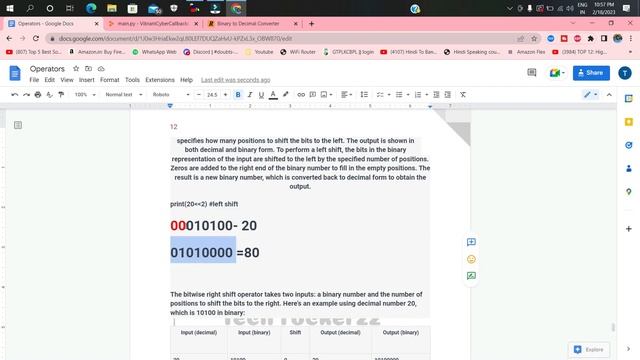Click the Clear formatting icon

[463, 95]
